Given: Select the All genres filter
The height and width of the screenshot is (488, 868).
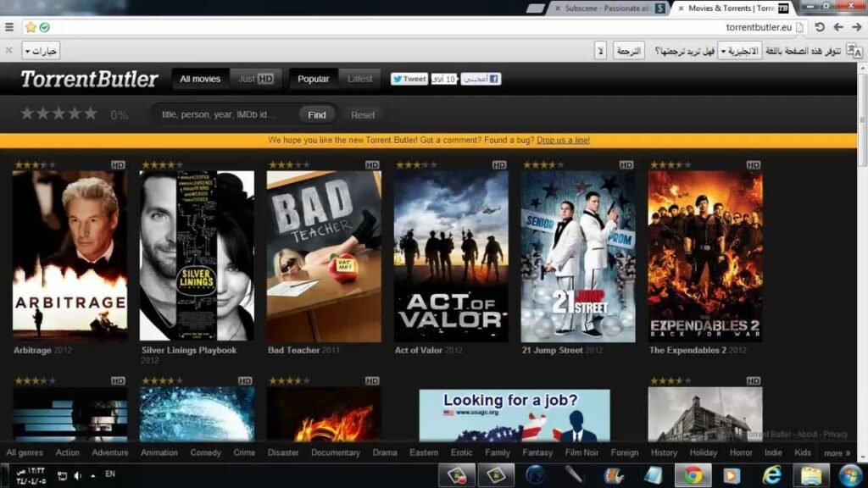Looking at the screenshot, I should click(x=25, y=452).
